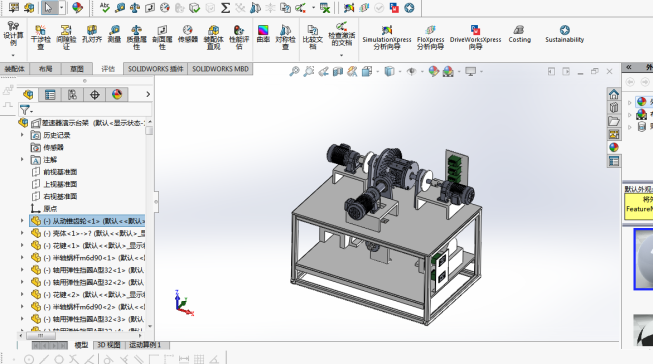Image resolution: width=653 pixels, height=364 pixels.
Task: Show more manager tabs chevron arrow
Action: 148,95
